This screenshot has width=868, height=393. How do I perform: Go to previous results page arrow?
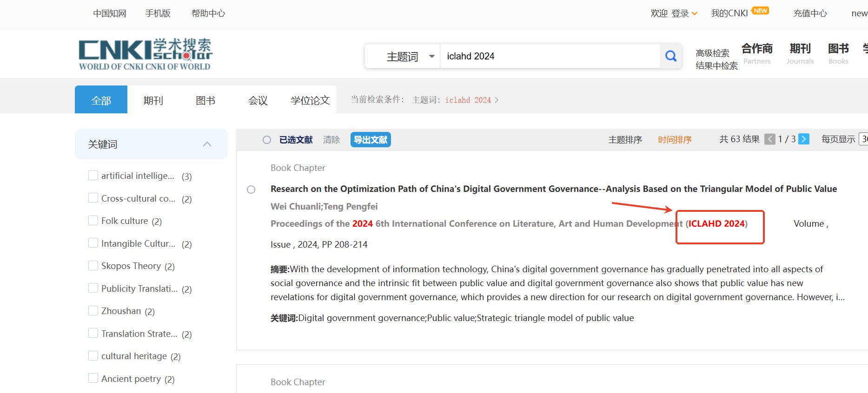[770, 139]
